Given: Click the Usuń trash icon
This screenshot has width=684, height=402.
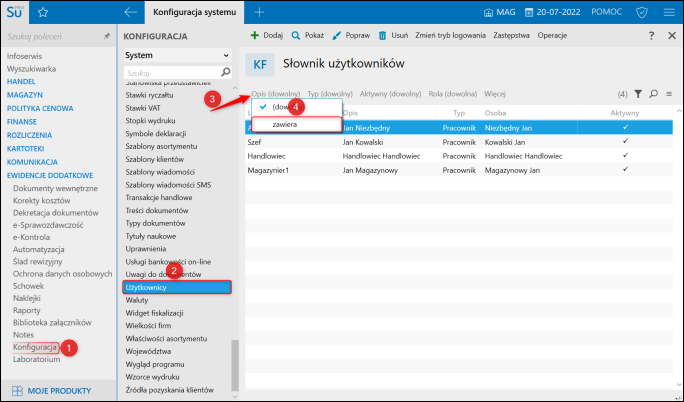Looking at the screenshot, I should [x=383, y=35].
